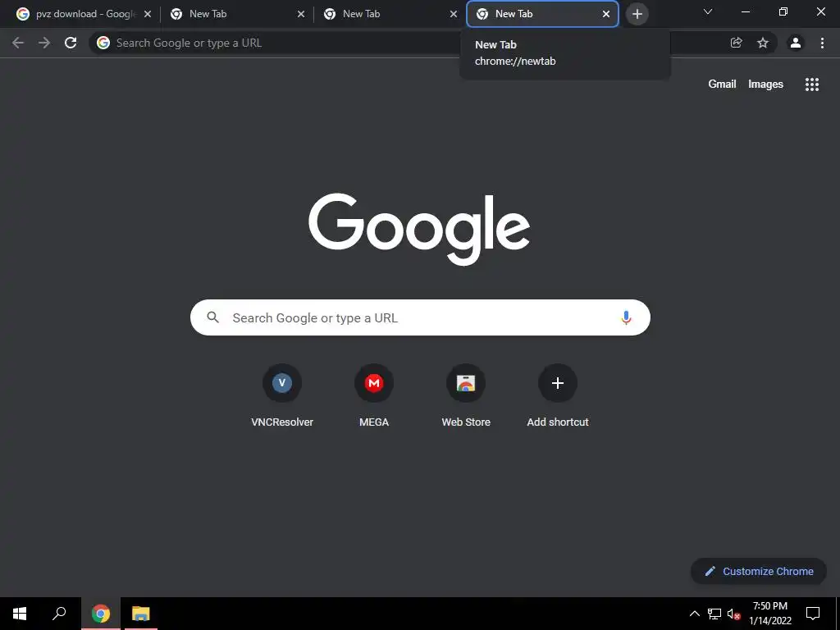Open the Gmail link
This screenshot has height=630, width=840.
[x=722, y=84]
